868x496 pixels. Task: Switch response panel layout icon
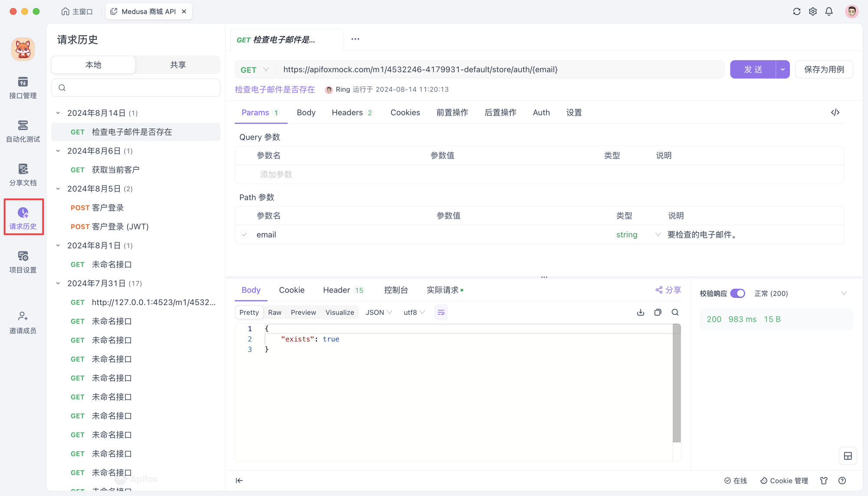click(x=848, y=456)
